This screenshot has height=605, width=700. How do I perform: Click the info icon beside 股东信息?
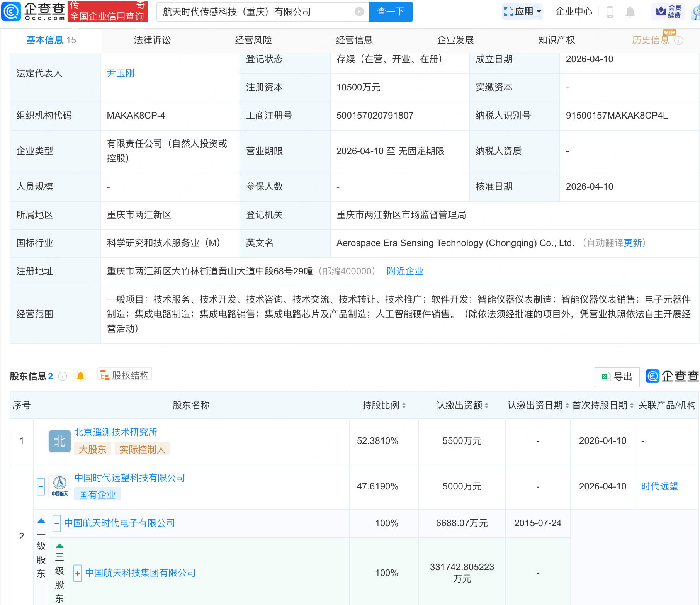[62, 376]
